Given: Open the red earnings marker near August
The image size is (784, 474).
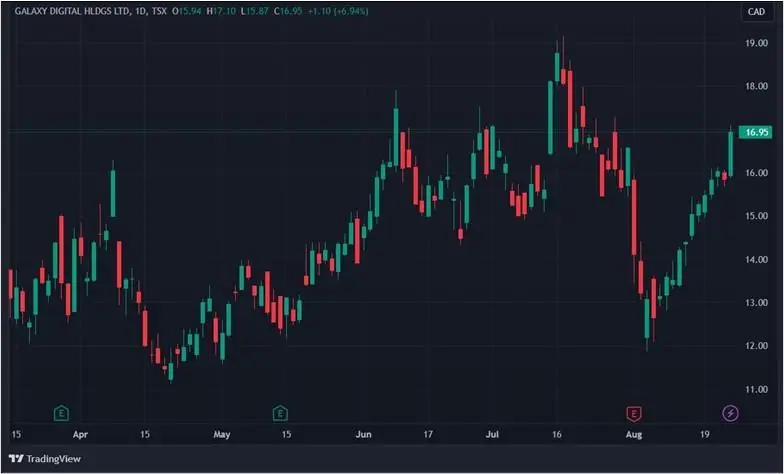Looking at the screenshot, I should [632, 412].
